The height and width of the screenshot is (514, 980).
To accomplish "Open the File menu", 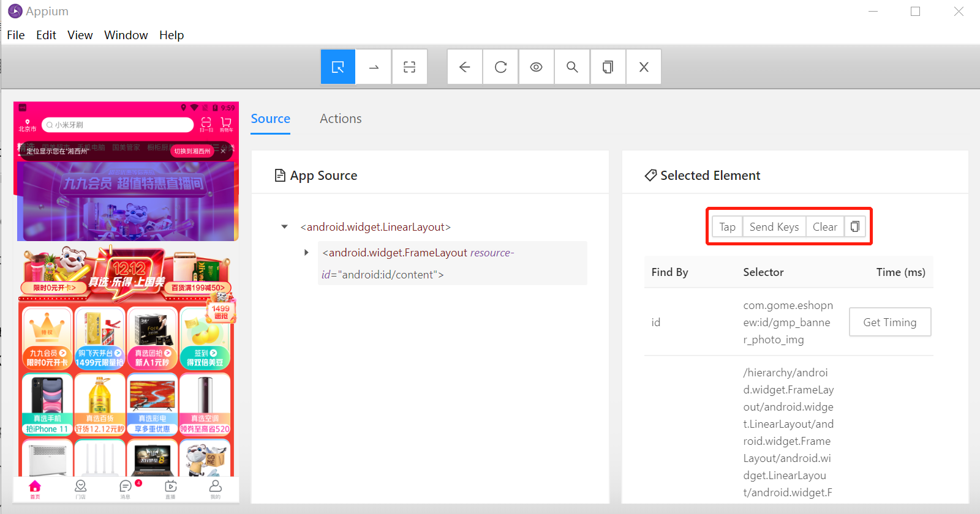I will pos(16,35).
